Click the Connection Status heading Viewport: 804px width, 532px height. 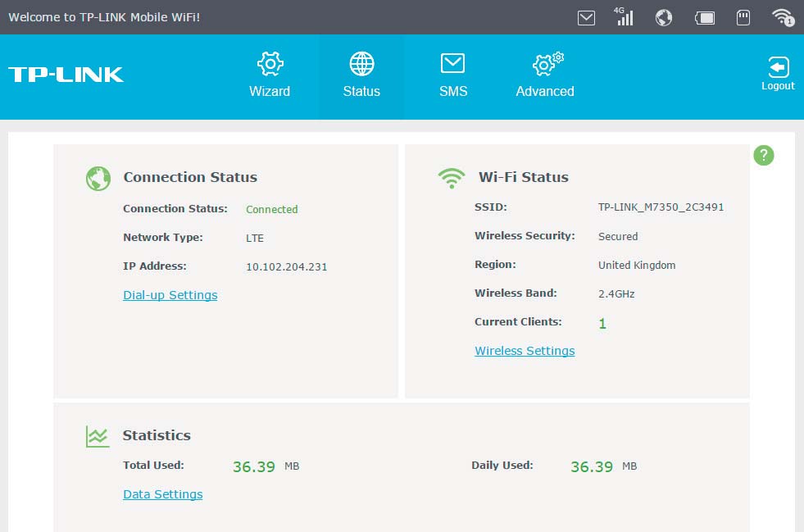(x=190, y=177)
